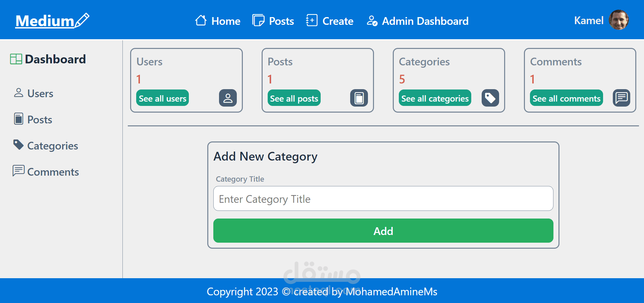Click the pencil icon beside Medium logo
This screenshot has height=303, width=644.
(82, 20)
